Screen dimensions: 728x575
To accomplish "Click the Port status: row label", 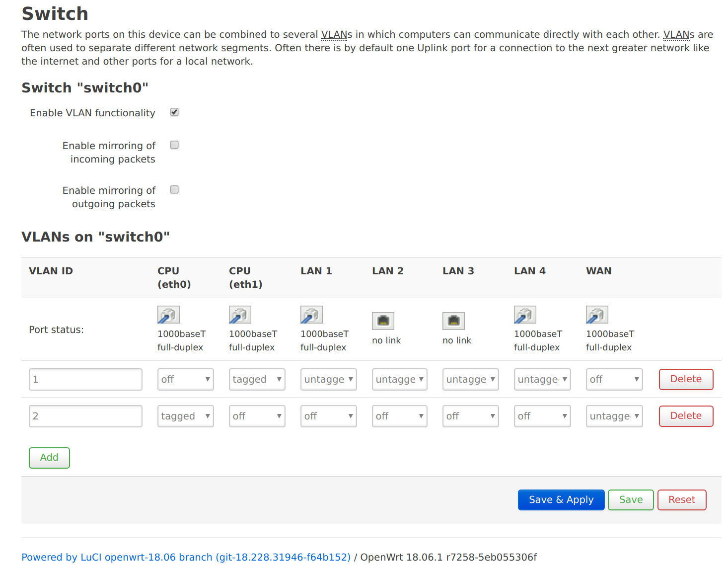I will (56, 329).
